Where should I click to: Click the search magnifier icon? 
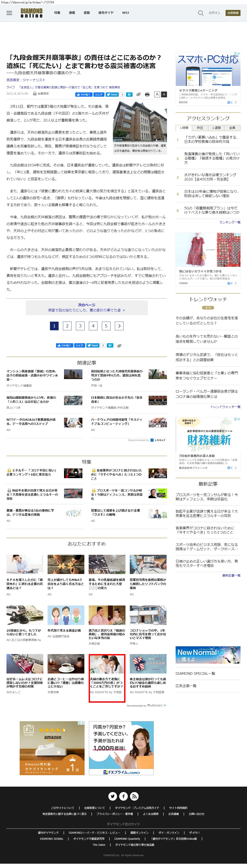200,13
